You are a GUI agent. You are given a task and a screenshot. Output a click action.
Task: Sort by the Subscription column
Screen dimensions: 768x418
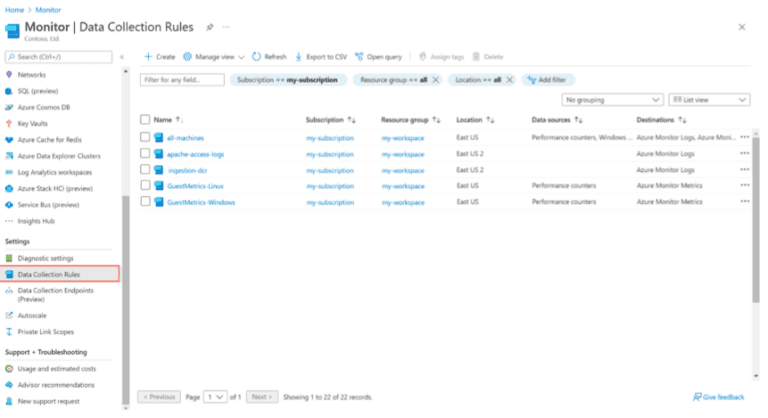(331, 120)
